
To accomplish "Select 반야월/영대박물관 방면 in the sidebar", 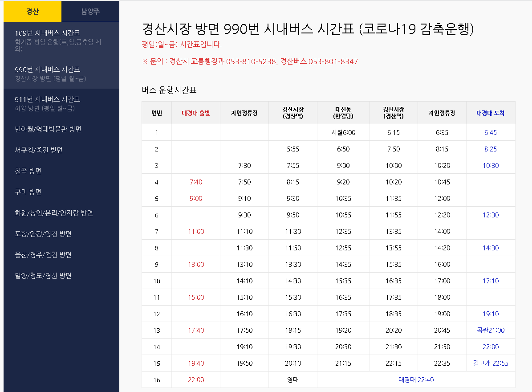I will (x=48, y=129).
